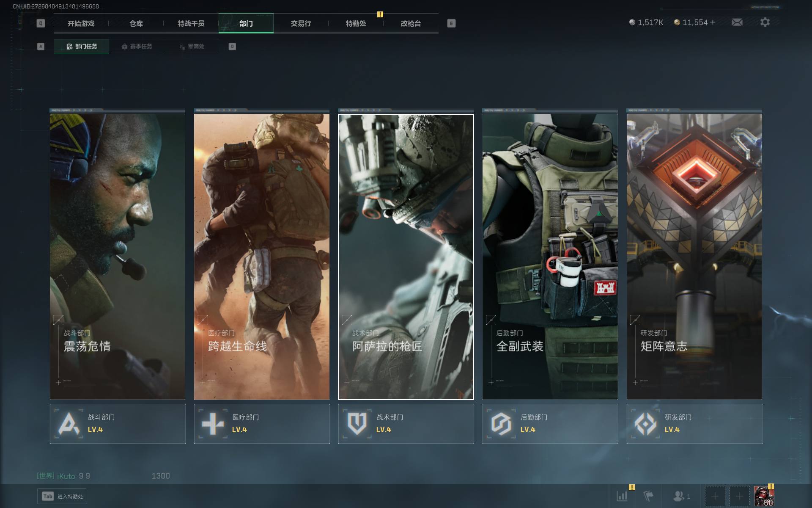Image resolution: width=812 pixels, height=508 pixels.
Task: Open the 全副武装 logistics card
Action: point(550,256)
